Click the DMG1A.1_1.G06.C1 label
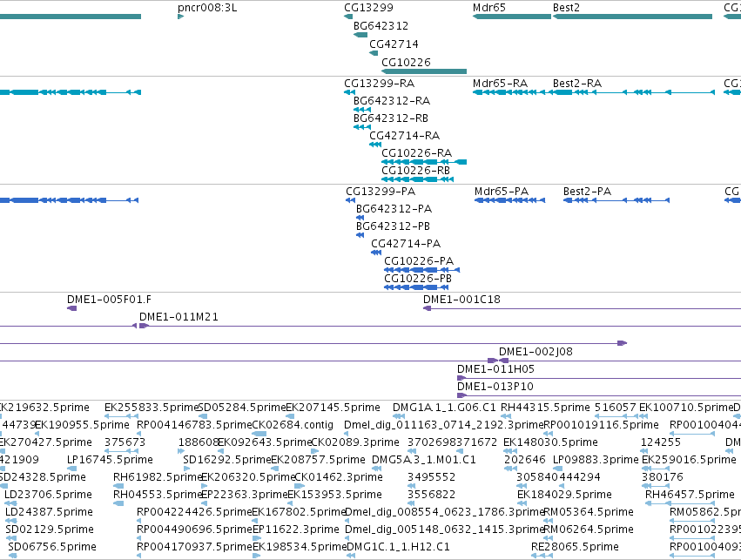 [444, 408]
